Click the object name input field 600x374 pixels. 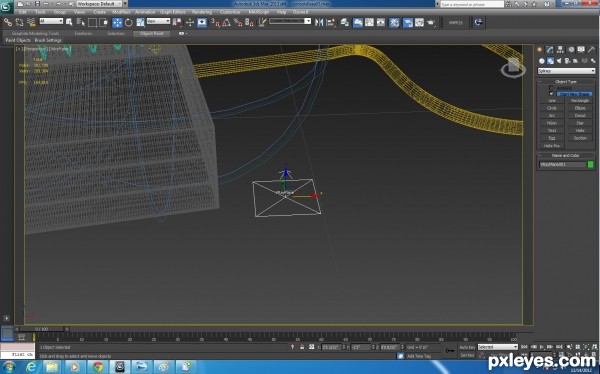click(x=562, y=164)
